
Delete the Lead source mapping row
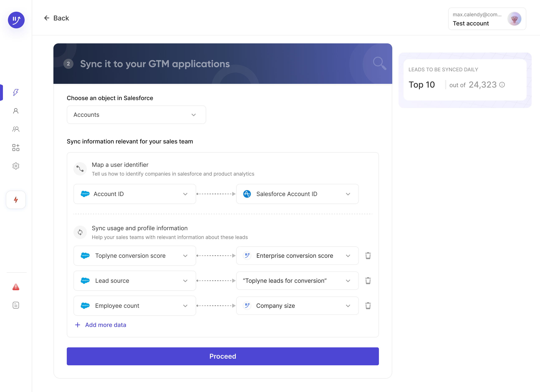point(368,281)
